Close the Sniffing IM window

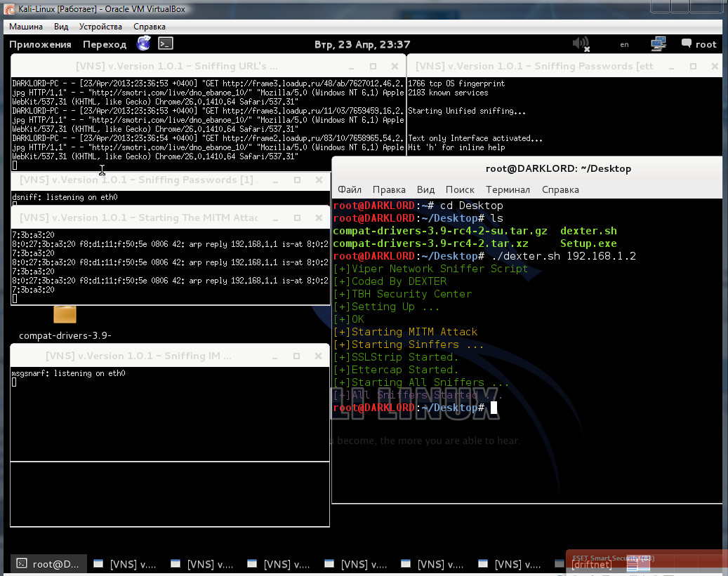click(x=318, y=356)
